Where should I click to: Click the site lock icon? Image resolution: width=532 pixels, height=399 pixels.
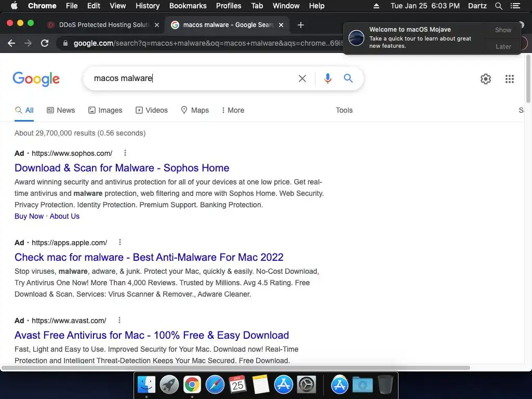[65, 43]
